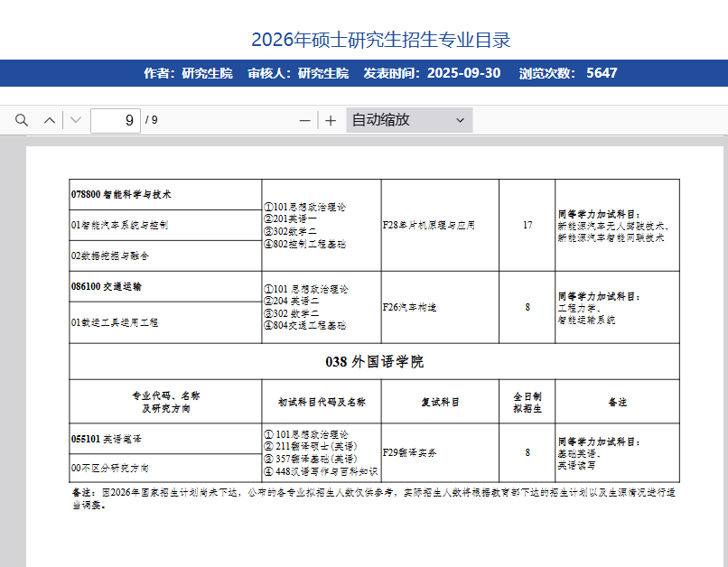The image size is (728, 567).
Task: Select the 078800 智能科学与技术 cell
Action: coord(122,194)
